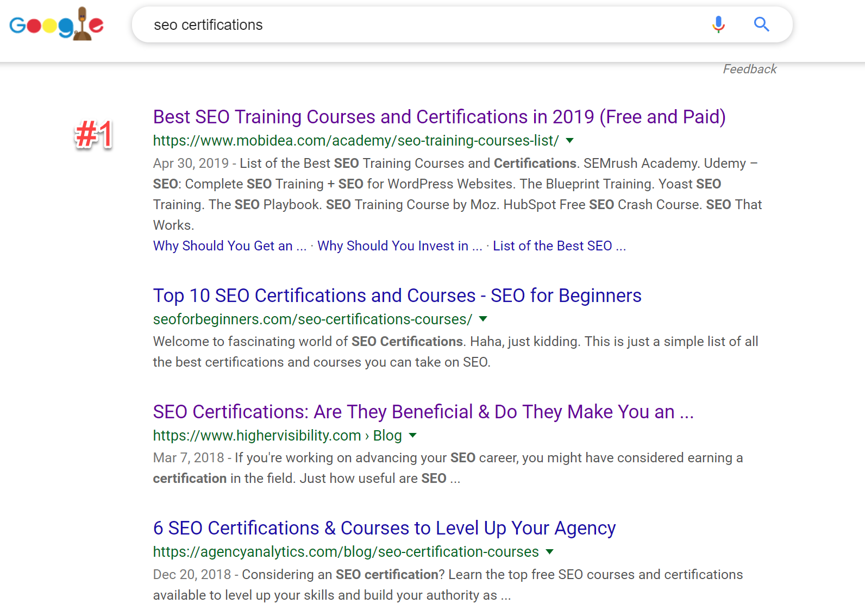Click the magnifying glass search button

pos(761,24)
